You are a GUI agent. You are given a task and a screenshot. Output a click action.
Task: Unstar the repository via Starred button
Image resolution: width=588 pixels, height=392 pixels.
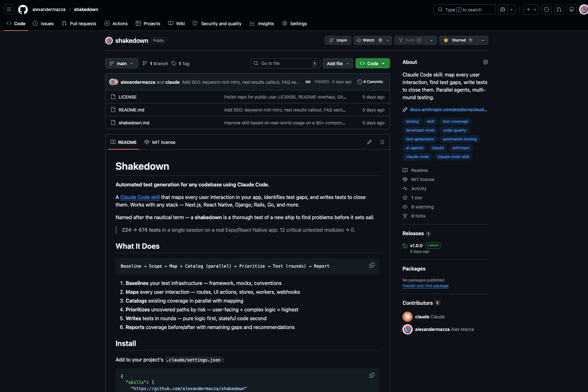(459, 40)
